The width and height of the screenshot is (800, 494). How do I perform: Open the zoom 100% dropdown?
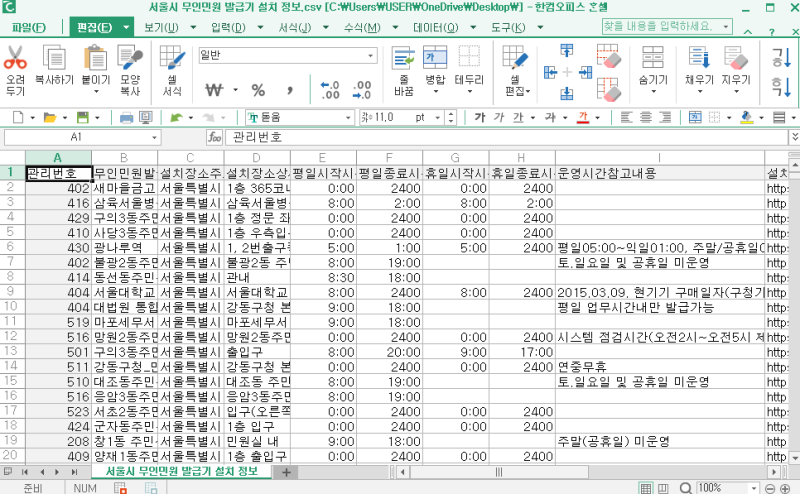tap(754, 488)
